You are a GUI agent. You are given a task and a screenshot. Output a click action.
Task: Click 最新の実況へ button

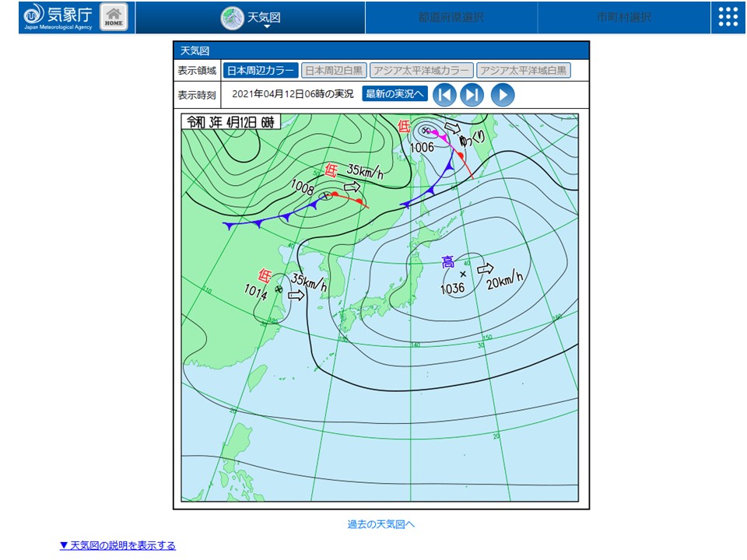[395, 94]
